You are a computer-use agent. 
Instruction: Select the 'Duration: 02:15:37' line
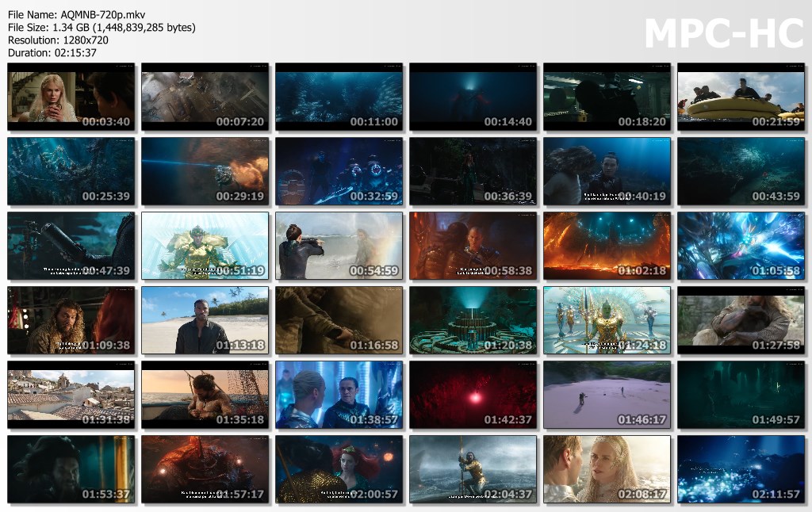pos(52,52)
